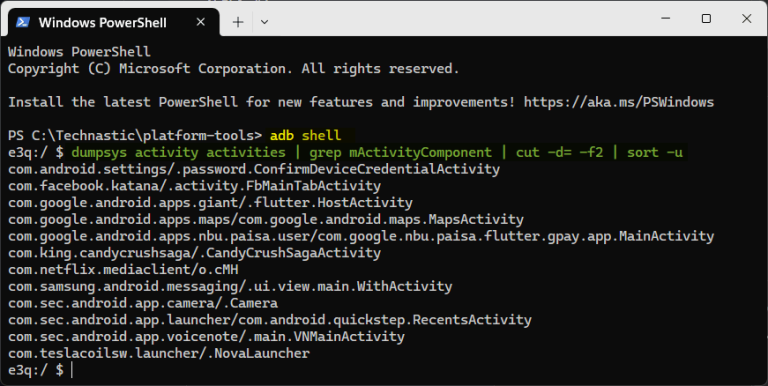The width and height of the screenshot is (768, 386).
Task: Place cursor at the final e3q:/ $ prompt
Action: coord(72,370)
